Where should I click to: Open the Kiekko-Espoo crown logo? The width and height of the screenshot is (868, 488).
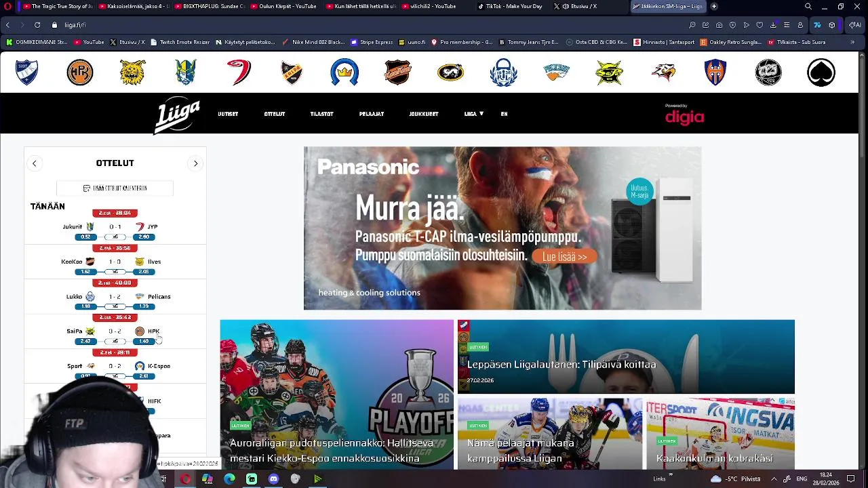344,73
